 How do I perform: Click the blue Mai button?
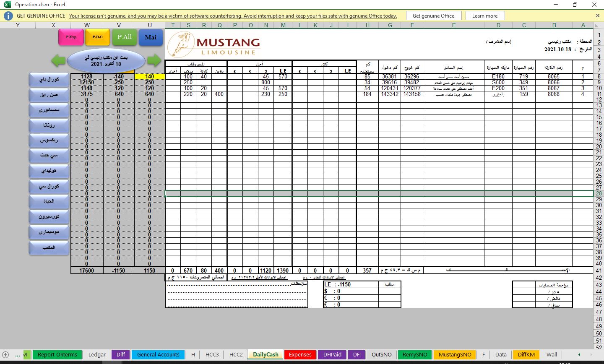pyautogui.click(x=151, y=37)
